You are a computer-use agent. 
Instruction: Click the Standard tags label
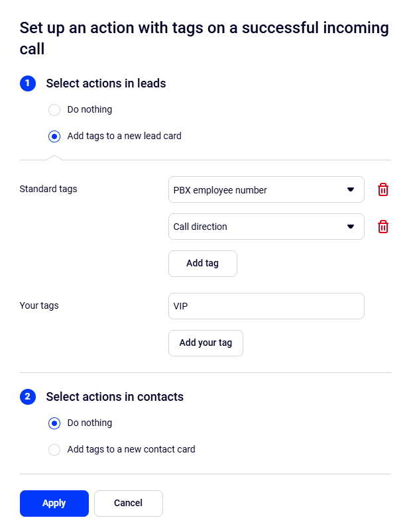(x=48, y=189)
